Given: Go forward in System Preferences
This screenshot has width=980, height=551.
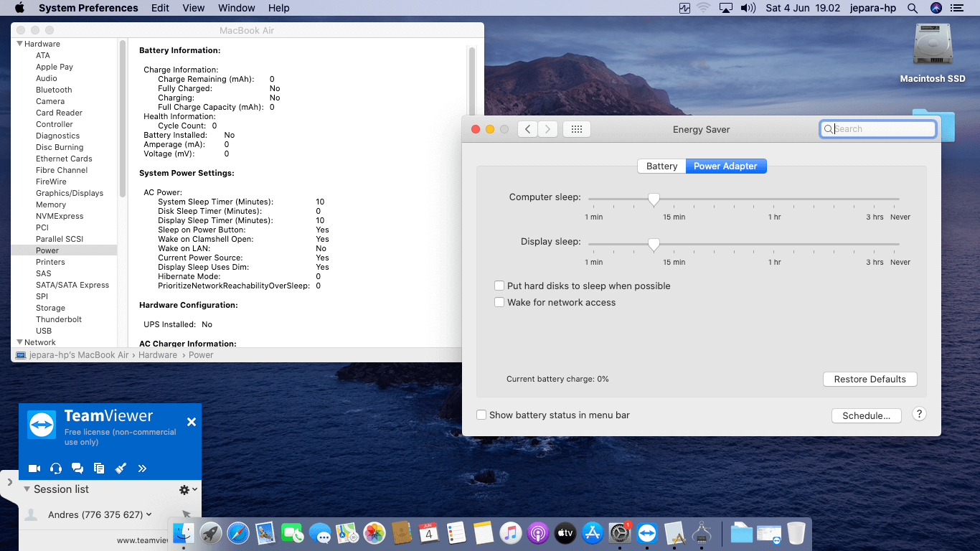Looking at the screenshot, I should [548, 129].
